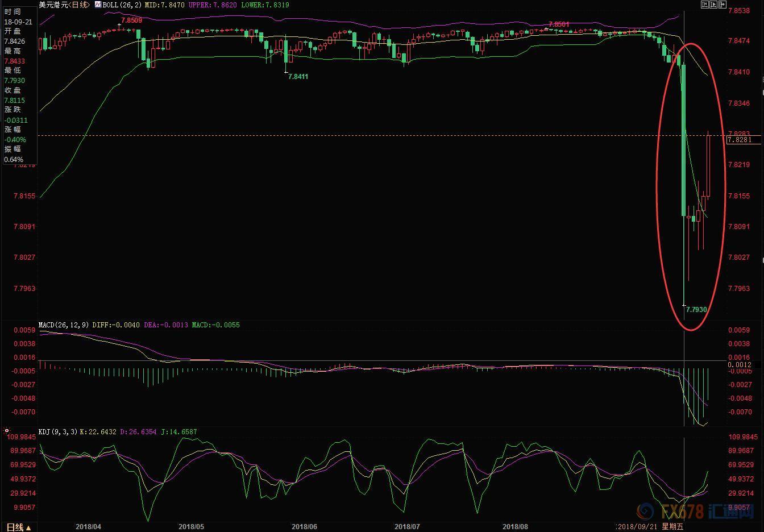The width and height of the screenshot is (764, 532).
Task: Click the 涨幅 value -0.40%
Action: coord(15,140)
